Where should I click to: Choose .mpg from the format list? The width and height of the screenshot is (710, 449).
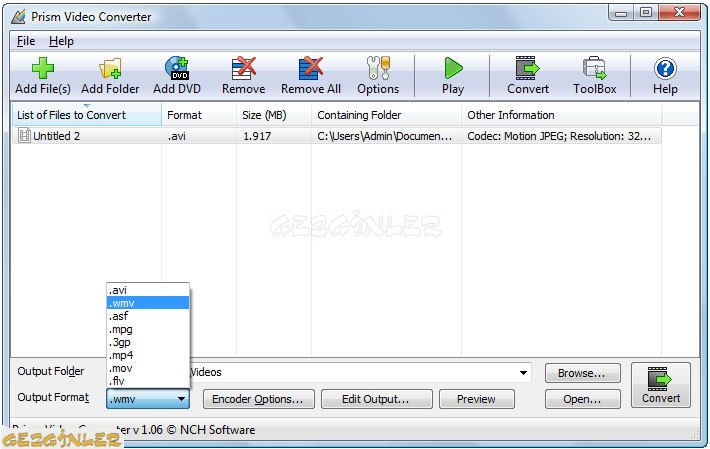(148, 329)
